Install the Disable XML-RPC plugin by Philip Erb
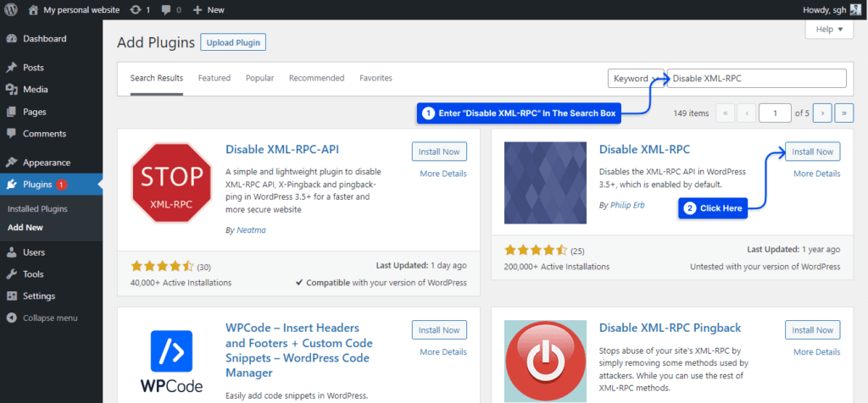 click(x=813, y=152)
